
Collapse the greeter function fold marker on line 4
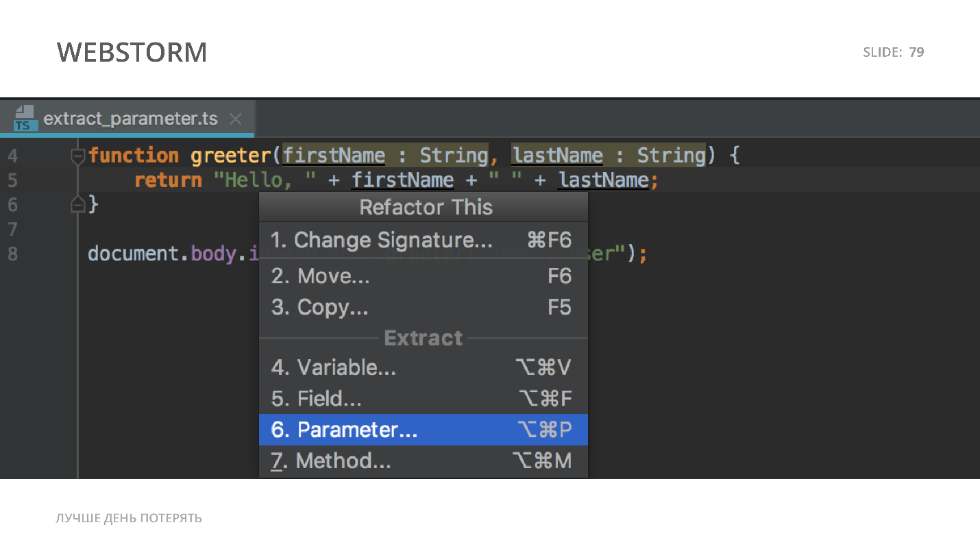coord(78,156)
